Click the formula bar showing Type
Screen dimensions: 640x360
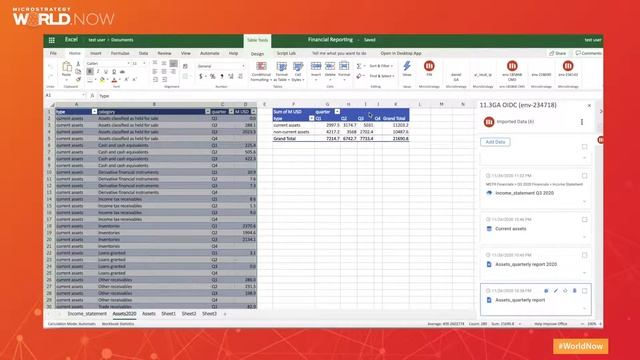coord(286,96)
